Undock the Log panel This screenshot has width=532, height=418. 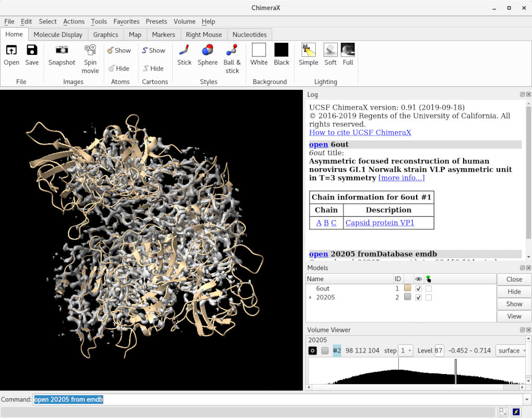pyautogui.click(x=523, y=95)
